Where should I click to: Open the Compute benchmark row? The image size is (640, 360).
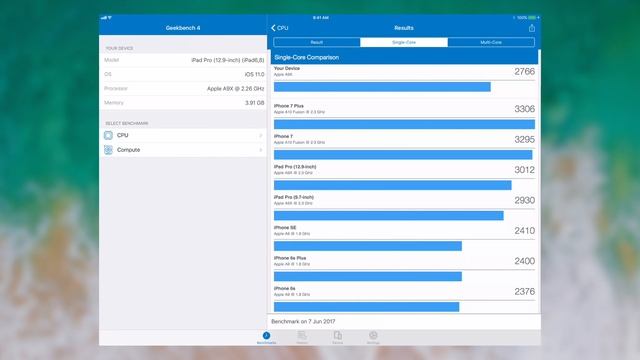[183, 150]
